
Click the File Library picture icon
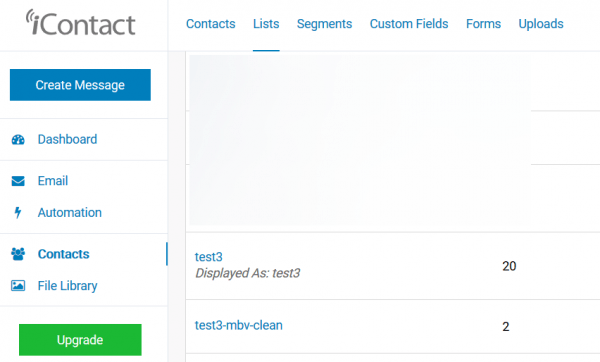tap(18, 285)
